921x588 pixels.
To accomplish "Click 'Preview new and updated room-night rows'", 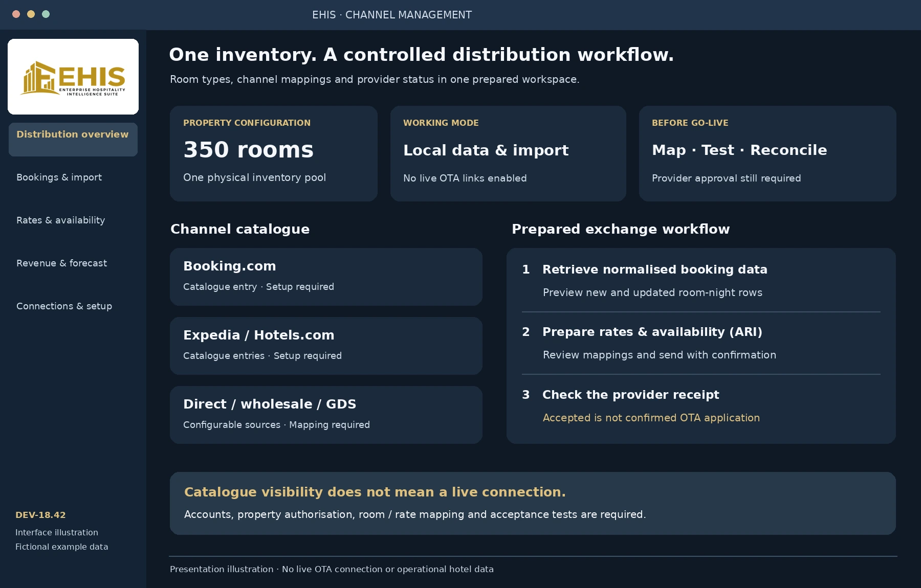I will pos(652,292).
